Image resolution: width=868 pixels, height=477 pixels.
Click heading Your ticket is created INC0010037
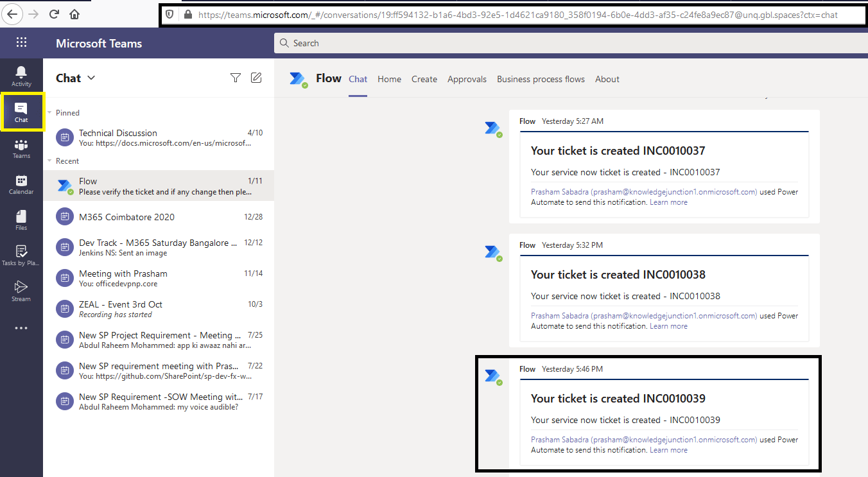click(x=618, y=151)
